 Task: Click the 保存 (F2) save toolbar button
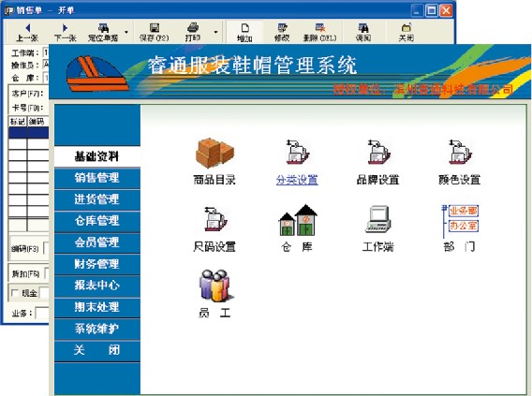[x=154, y=32]
